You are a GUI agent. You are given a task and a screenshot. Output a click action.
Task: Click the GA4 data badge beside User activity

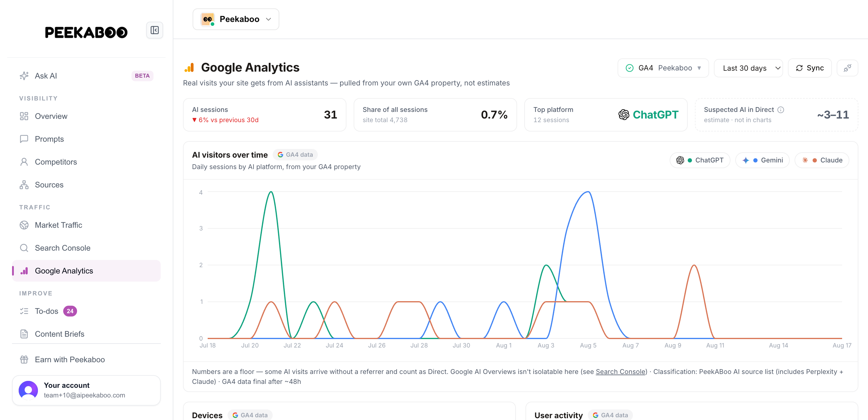pos(610,415)
